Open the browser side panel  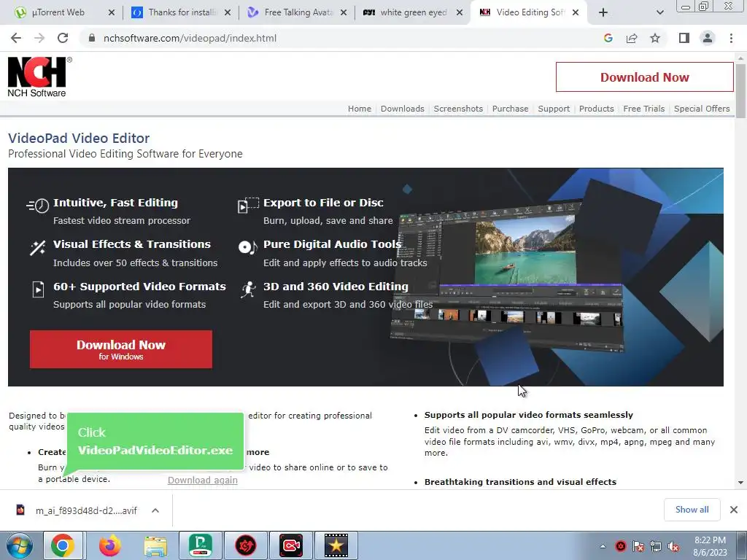click(684, 38)
